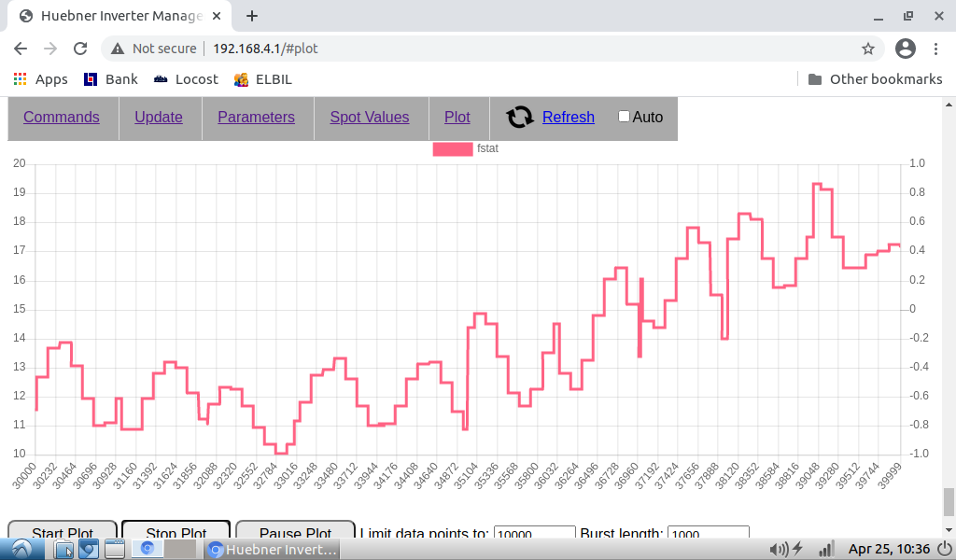956x560 pixels.
Task: Switch to the Parameters tab
Action: pos(256,118)
